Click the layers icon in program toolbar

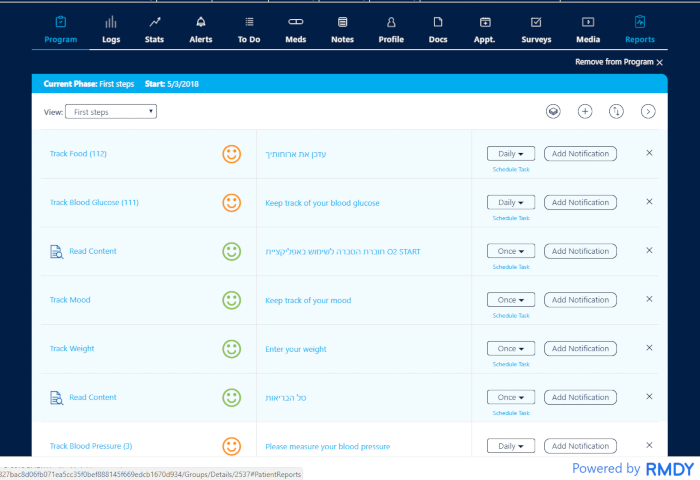click(553, 111)
